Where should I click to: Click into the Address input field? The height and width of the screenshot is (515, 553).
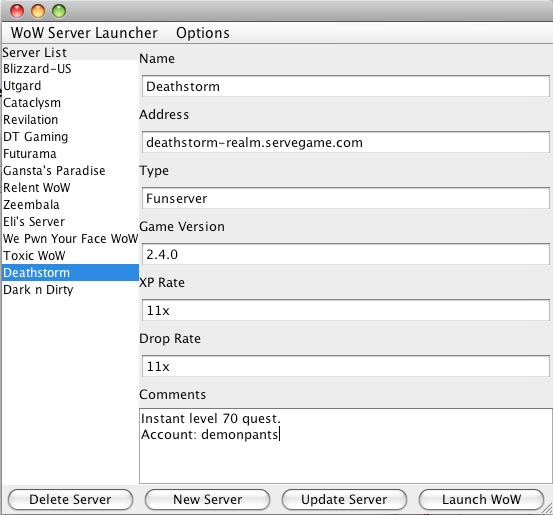click(346, 142)
